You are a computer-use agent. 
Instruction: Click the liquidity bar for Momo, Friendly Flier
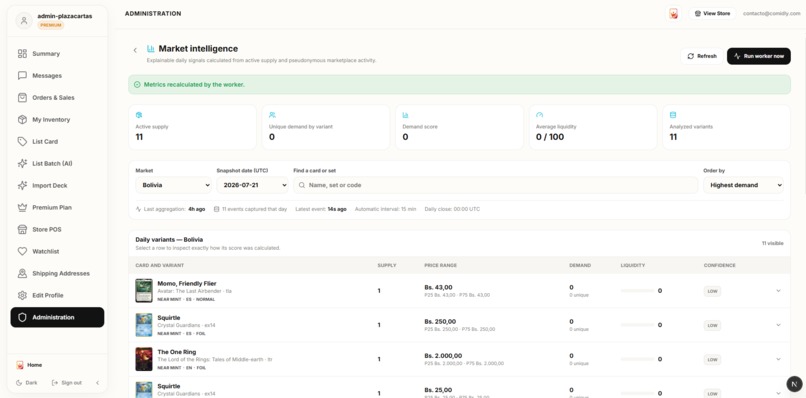coord(637,291)
